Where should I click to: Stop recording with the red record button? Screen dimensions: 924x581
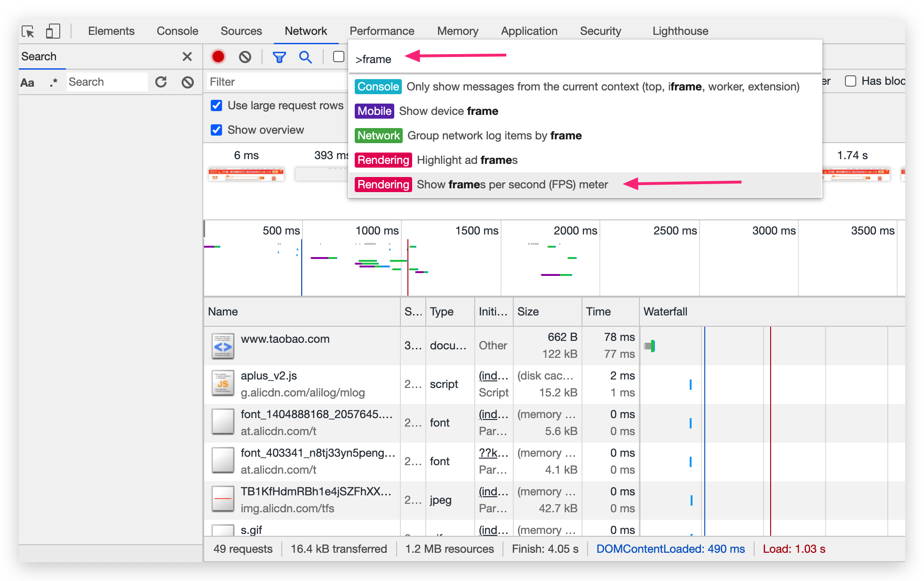pyautogui.click(x=218, y=57)
